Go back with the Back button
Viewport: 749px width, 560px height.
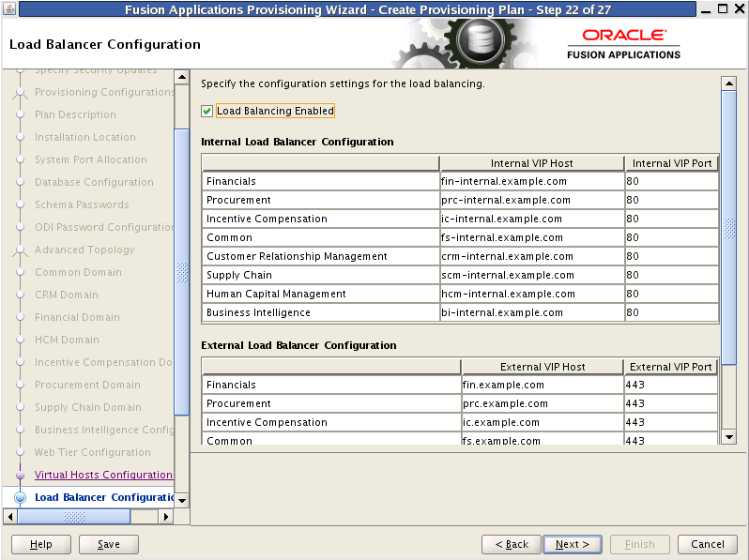(x=512, y=544)
